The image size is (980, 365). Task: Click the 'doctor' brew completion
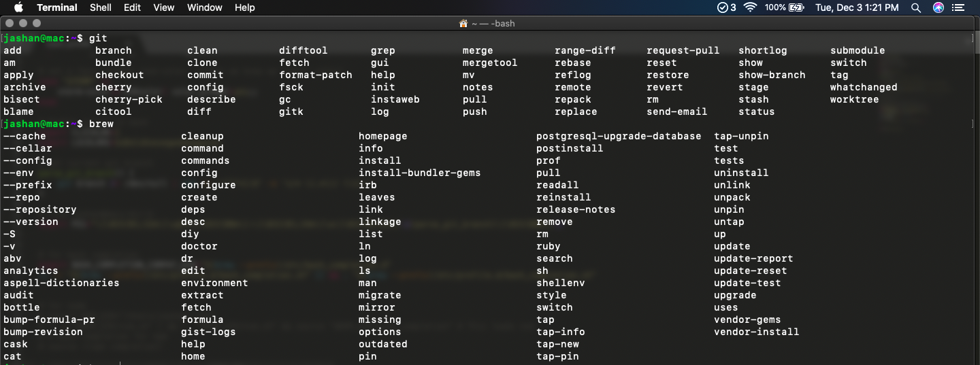[199, 246]
